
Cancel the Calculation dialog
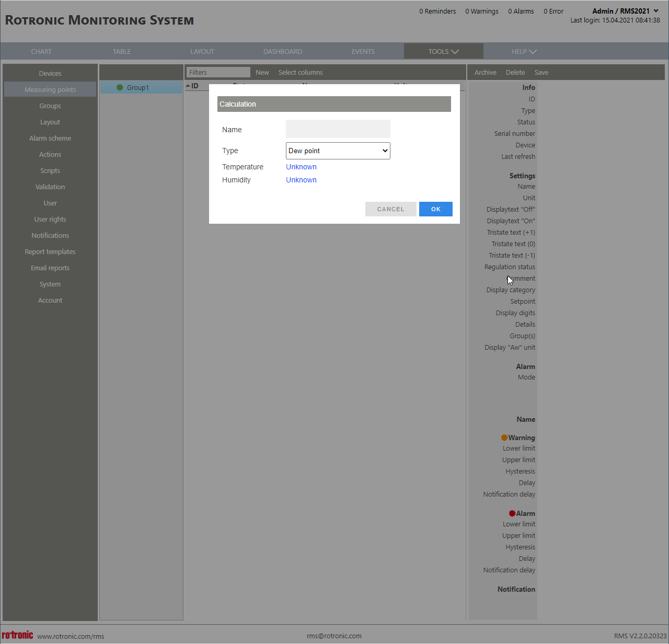pyautogui.click(x=391, y=209)
